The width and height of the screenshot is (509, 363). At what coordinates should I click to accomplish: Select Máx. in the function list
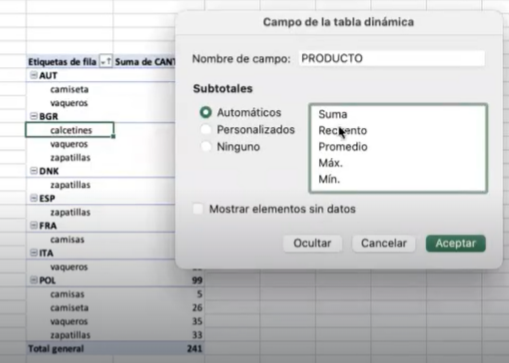tap(330, 163)
